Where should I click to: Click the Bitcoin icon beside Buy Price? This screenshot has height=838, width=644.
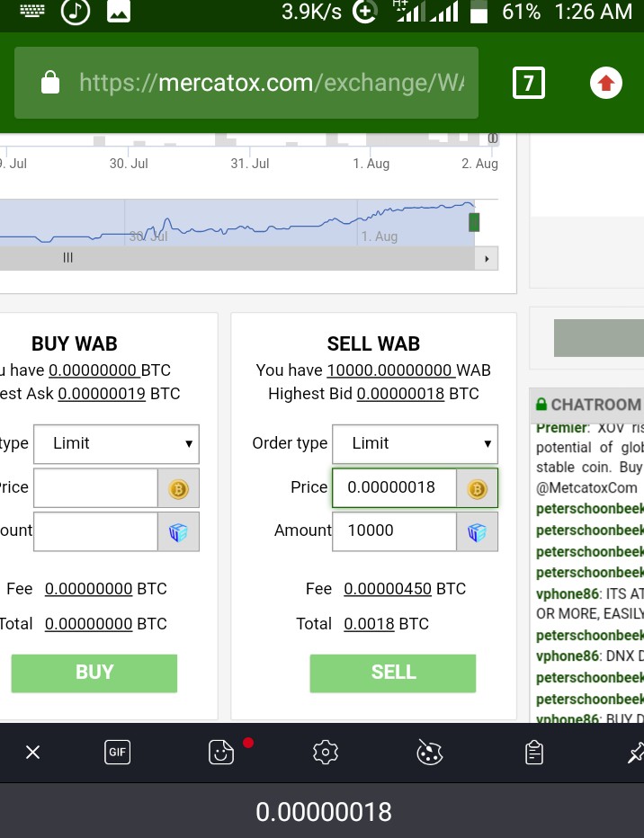[178, 488]
